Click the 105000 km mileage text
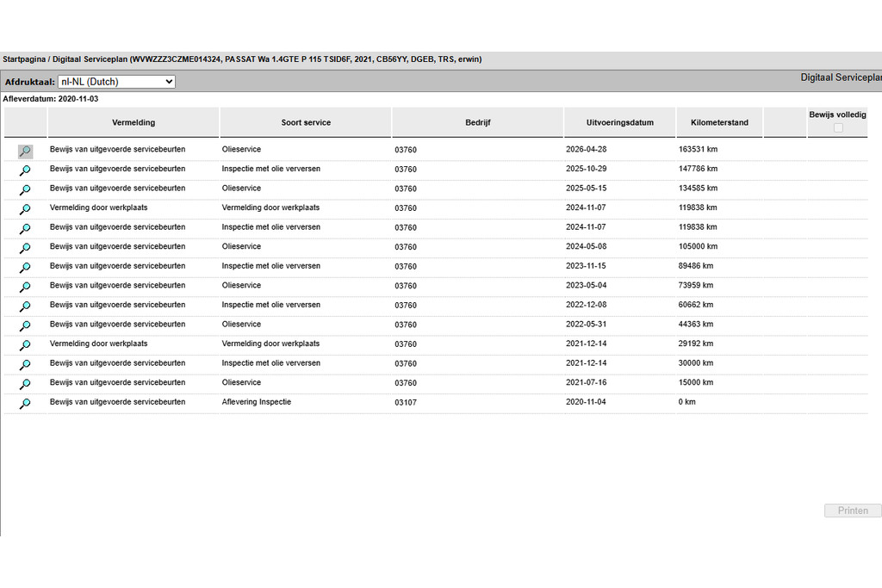Image resolution: width=882 pixels, height=588 pixels. pos(698,247)
